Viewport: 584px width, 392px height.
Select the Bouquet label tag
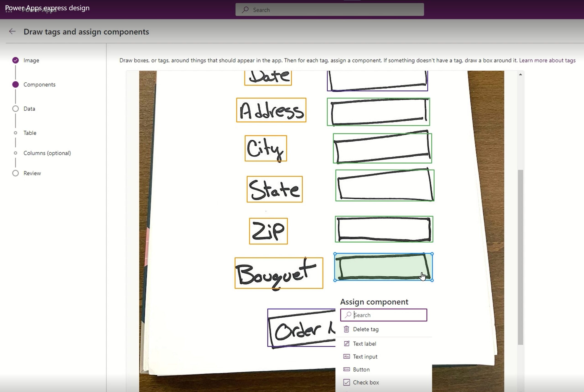(279, 273)
